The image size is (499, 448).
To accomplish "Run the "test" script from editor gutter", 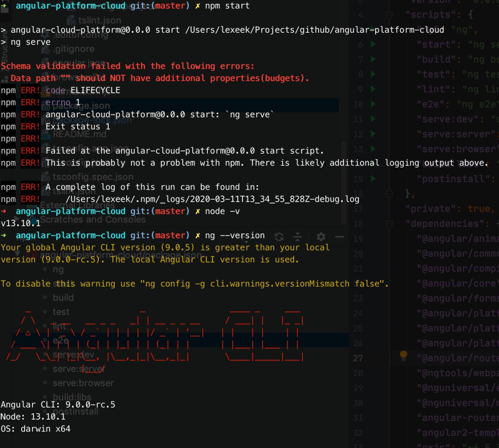I will click(373, 74).
